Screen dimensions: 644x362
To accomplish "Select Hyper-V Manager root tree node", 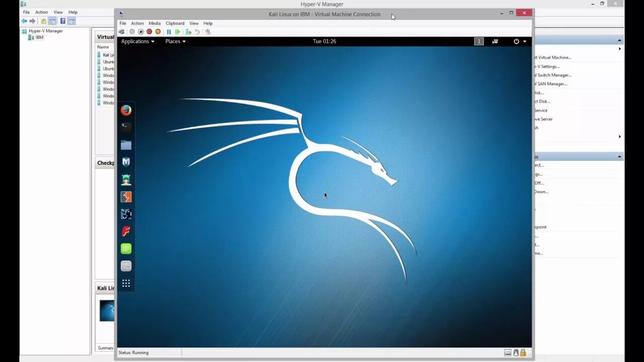I will pyautogui.click(x=42, y=31).
